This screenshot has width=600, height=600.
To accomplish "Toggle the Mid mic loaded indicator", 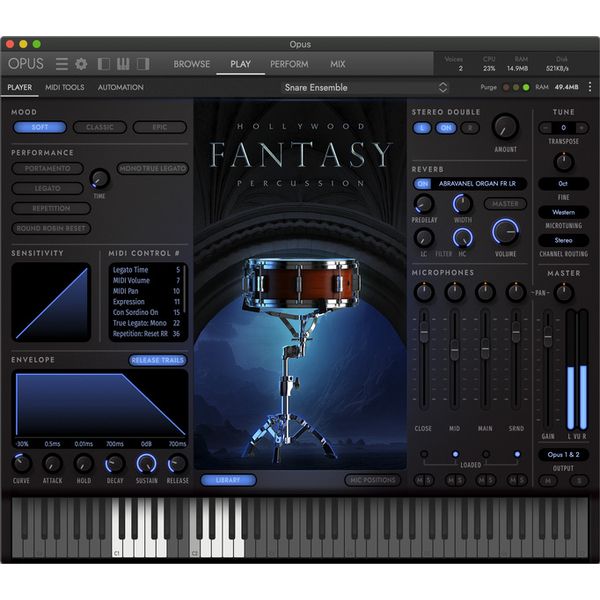I will 455,454.
